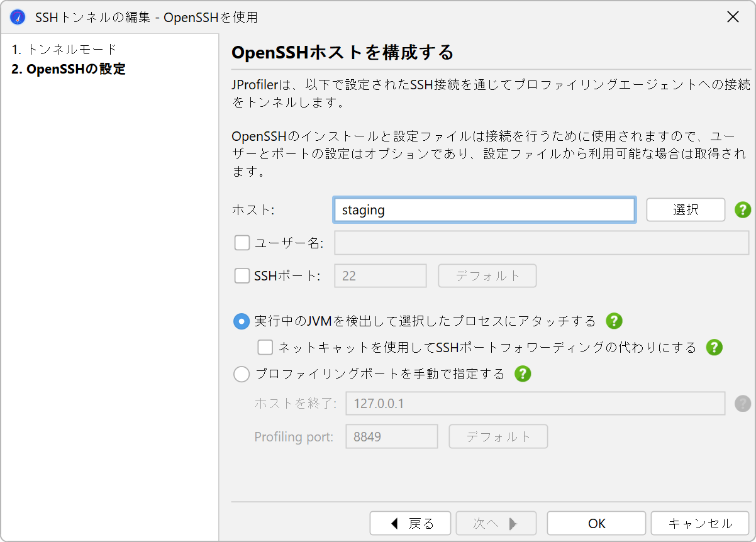Screen dimensions: 756x542
Task: Click the host field containing staging
Action: coord(484,210)
